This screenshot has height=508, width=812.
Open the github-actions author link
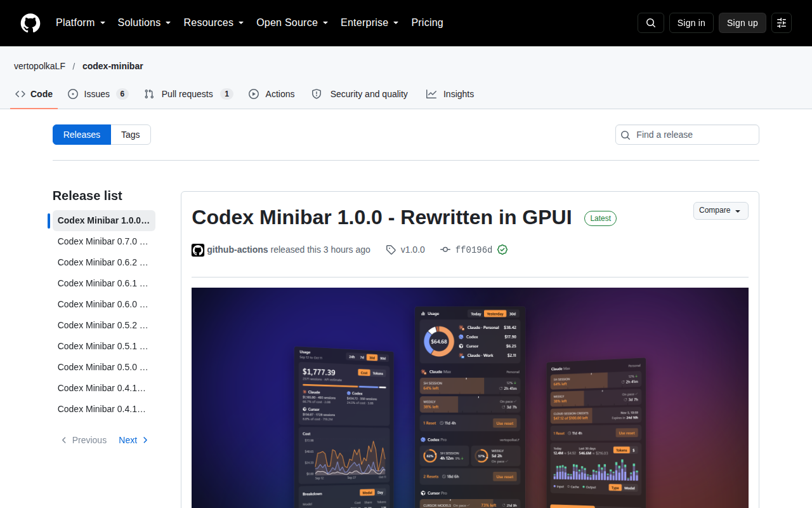(x=237, y=250)
